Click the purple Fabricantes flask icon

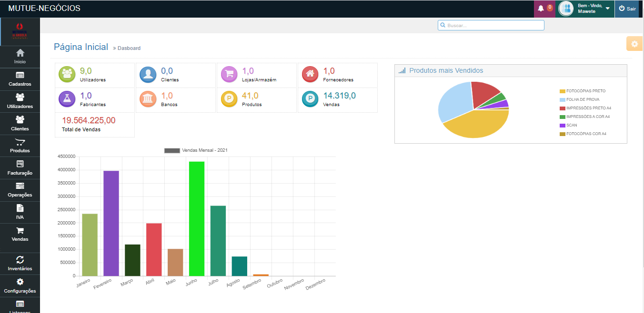67,99
